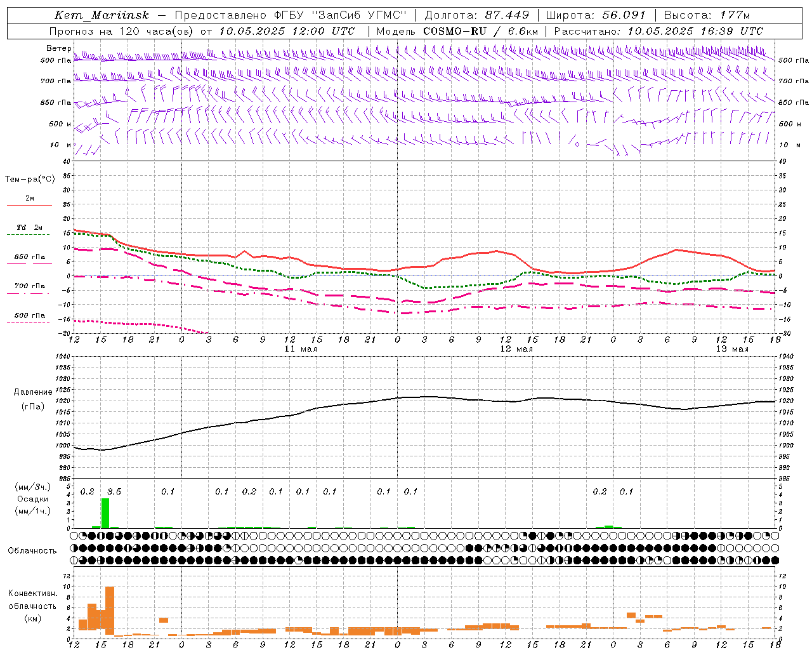
Task: Click the Ветер wind panel label
Action: coord(58,48)
